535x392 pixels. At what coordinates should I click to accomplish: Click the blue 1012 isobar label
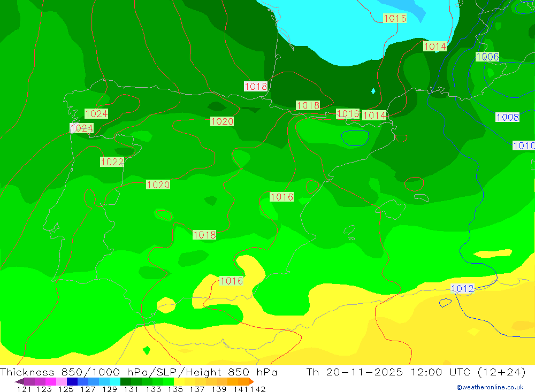click(462, 289)
